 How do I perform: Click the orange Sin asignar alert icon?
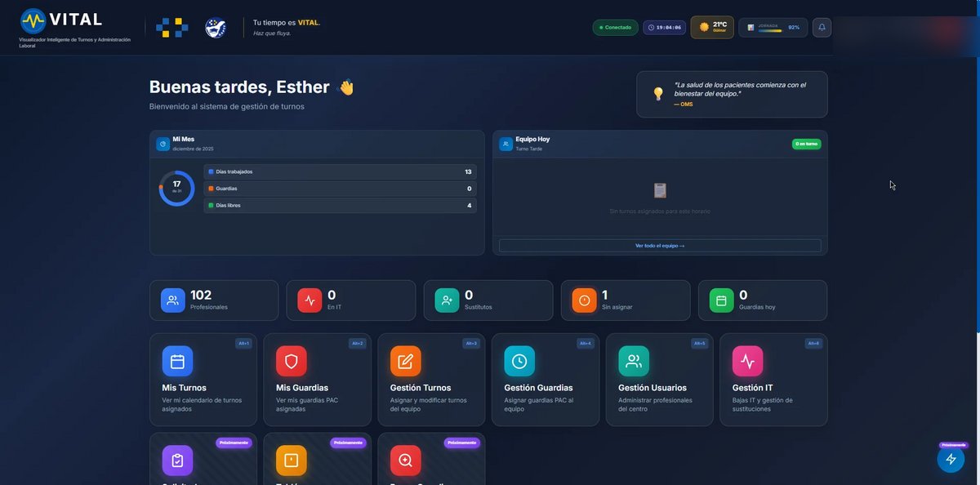(x=584, y=300)
